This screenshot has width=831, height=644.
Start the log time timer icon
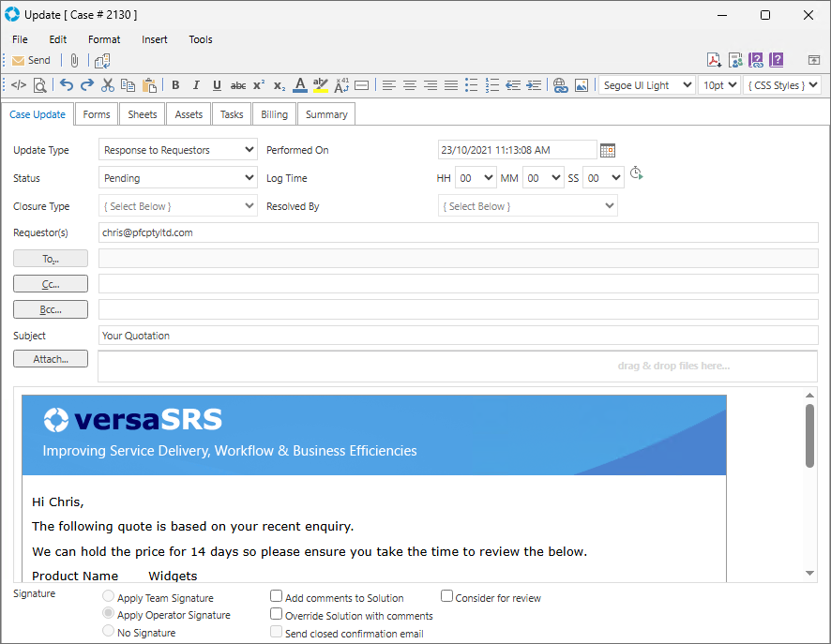point(636,172)
